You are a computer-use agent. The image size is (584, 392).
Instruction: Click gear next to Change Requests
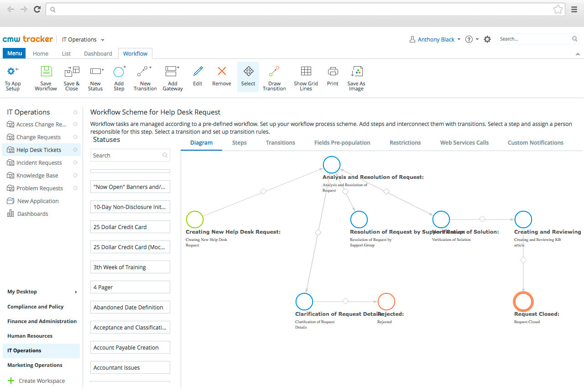[75, 137]
